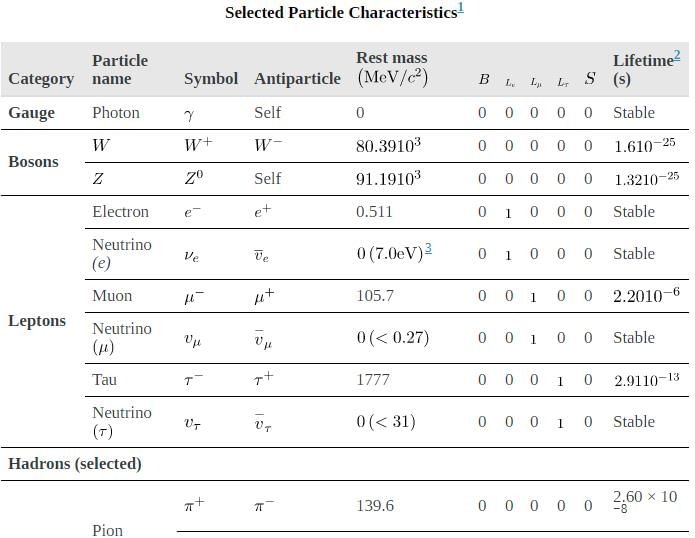Click the Antiparticle column header
Image resolution: width=695 pixels, height=538 pixels.
pyautogui.click(x=297, y=78)
